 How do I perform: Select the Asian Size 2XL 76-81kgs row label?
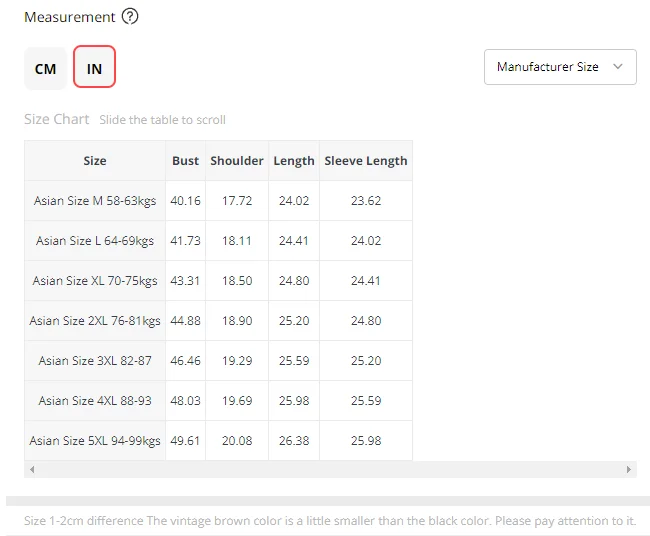(x=95, y=321)
